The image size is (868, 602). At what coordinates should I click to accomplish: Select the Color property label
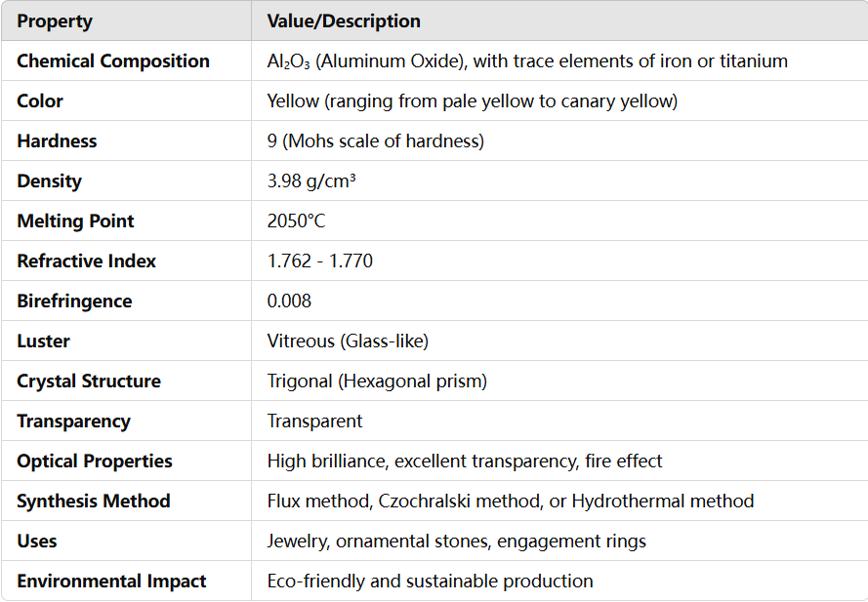40,100
